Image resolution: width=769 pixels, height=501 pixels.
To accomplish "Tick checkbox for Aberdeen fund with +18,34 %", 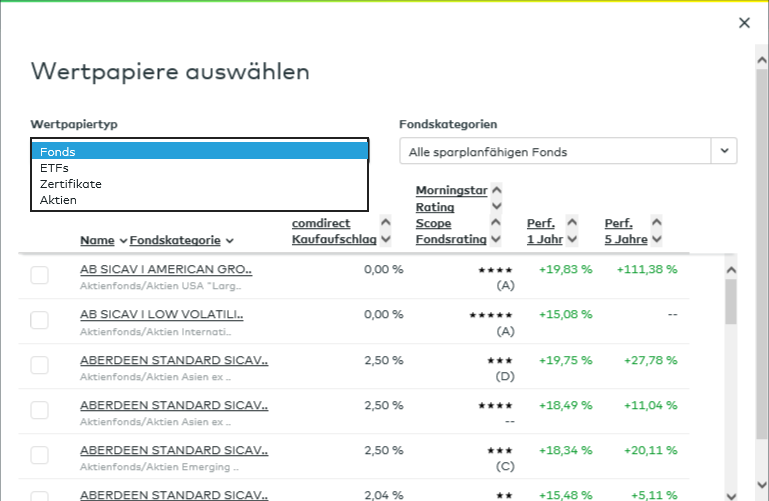I will 39,455.
